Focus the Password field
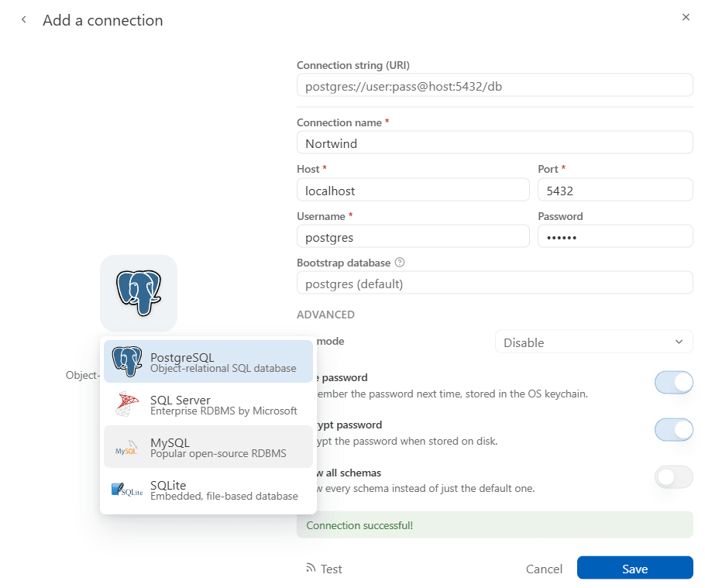Image resolution: width=705 pixels, height=588 pixels. tap(615, 236)
